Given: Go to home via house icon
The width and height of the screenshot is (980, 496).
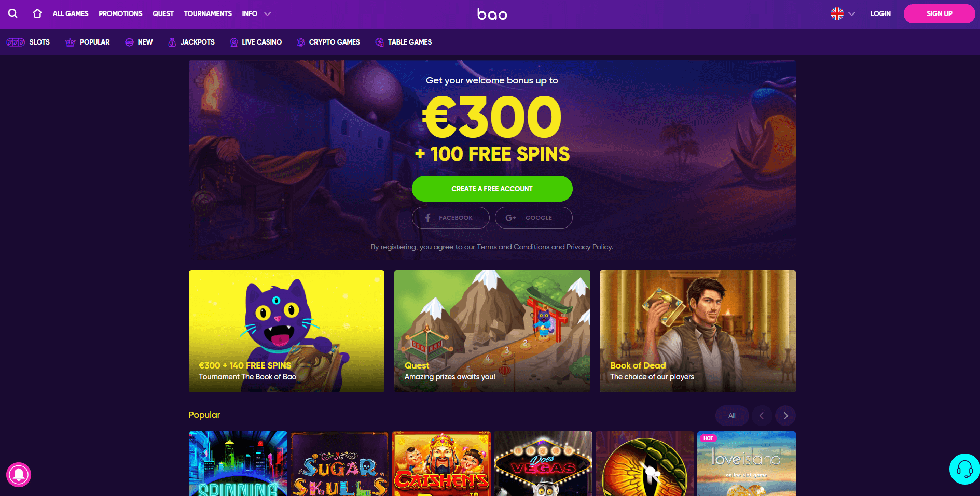Looking at the screenshot, I should [37, 13].
